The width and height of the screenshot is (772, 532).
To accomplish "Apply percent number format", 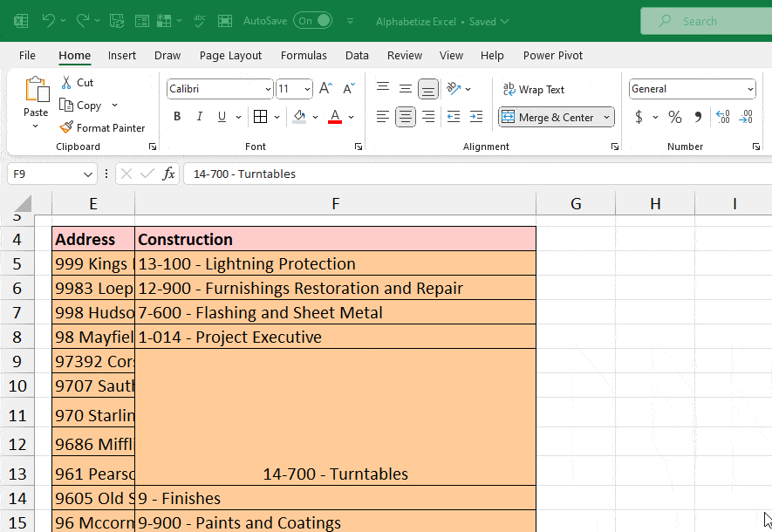I will [674, 116].
